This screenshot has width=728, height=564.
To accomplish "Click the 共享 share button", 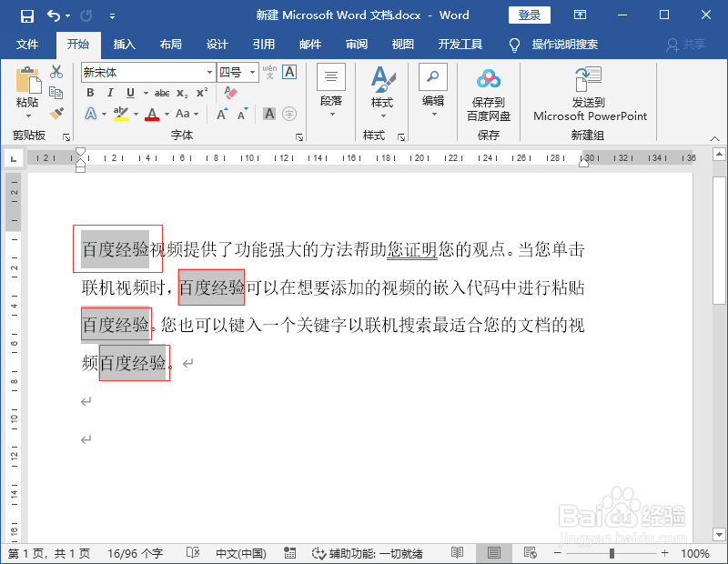I will point(686,45).
